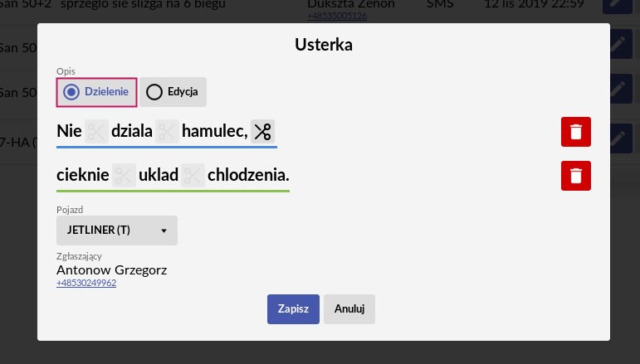Click the scissors between uklad and chlodzenia
The image size is (640, 364).
(x=193, y=175)
